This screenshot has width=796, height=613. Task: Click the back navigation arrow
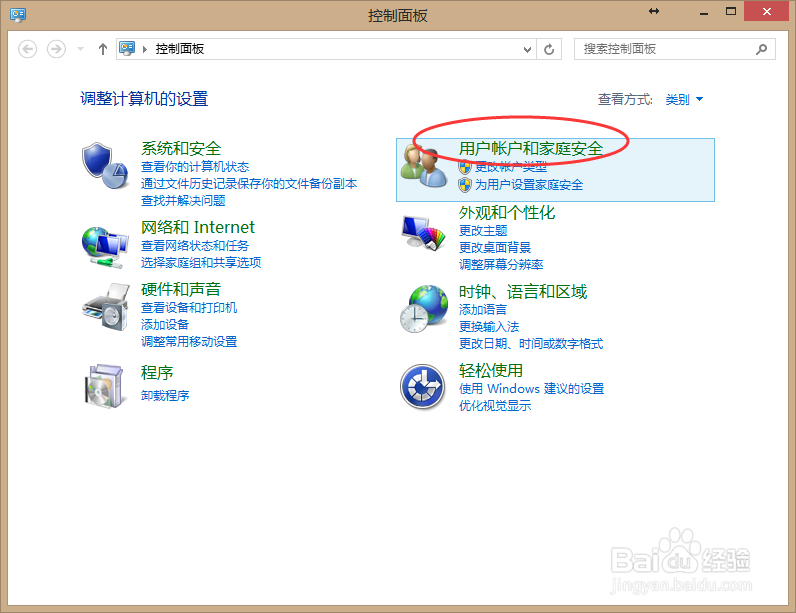pyautogui.click(x=27, y=49)
